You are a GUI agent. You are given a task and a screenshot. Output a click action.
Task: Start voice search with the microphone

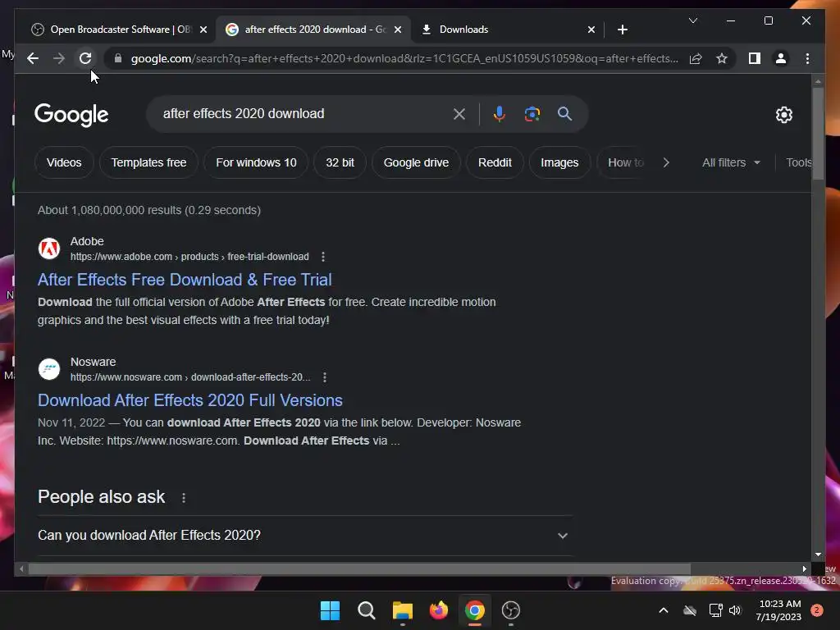[500, 113]
